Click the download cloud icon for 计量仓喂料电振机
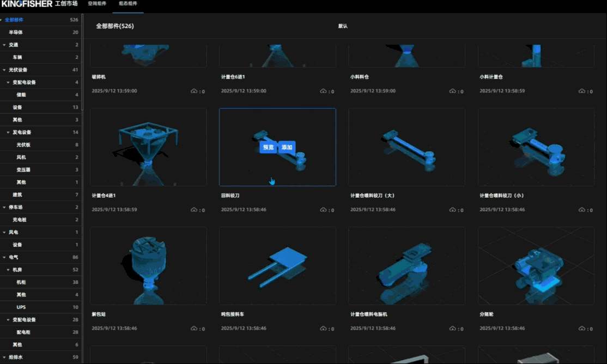The height and width of the screenshot is (364, 607). 453,329
